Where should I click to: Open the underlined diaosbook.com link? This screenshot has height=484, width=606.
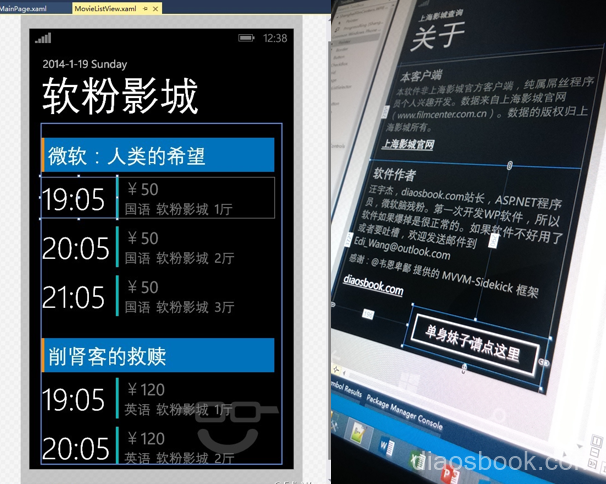click(x=373, y=285)
